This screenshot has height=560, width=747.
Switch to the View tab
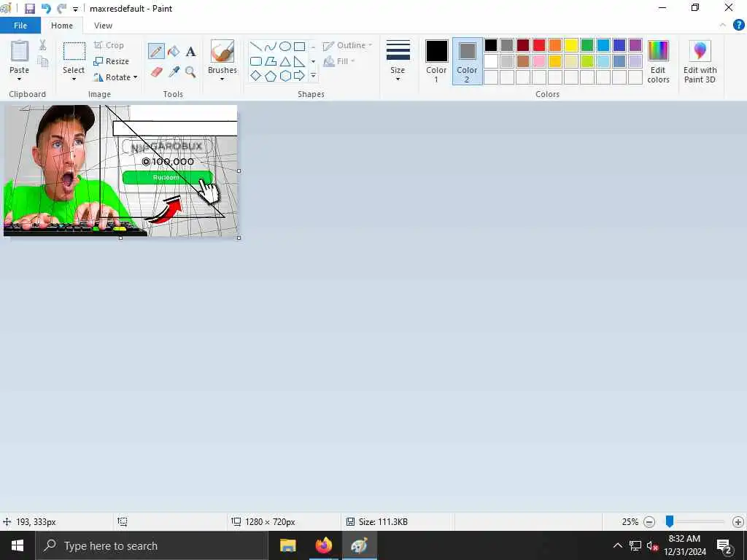click(x=103, y=26)
